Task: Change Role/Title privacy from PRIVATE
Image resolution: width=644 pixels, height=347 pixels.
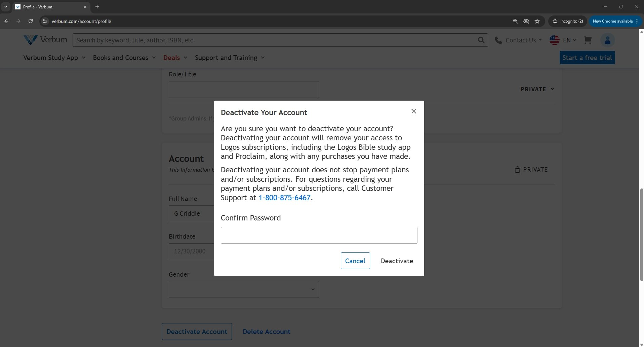Action: point(537,89)
